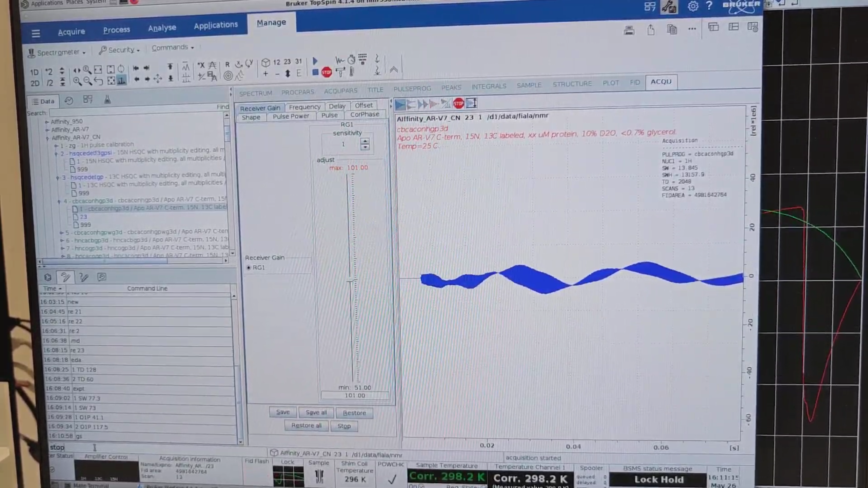Click the history clock icon next to Data
This screenshot has height=488, width=868.
point(69,101)
